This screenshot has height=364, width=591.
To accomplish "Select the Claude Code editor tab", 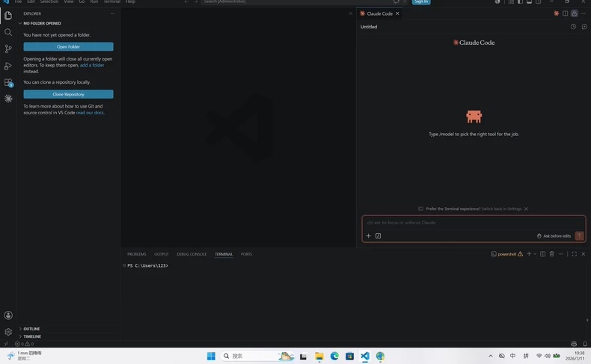I will tap(379, 13).
